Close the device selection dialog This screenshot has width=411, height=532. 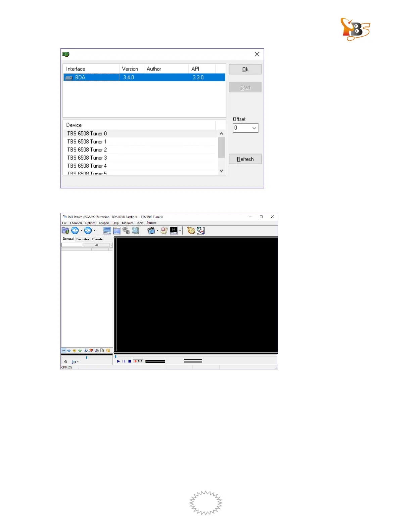[x=257, y=54]
